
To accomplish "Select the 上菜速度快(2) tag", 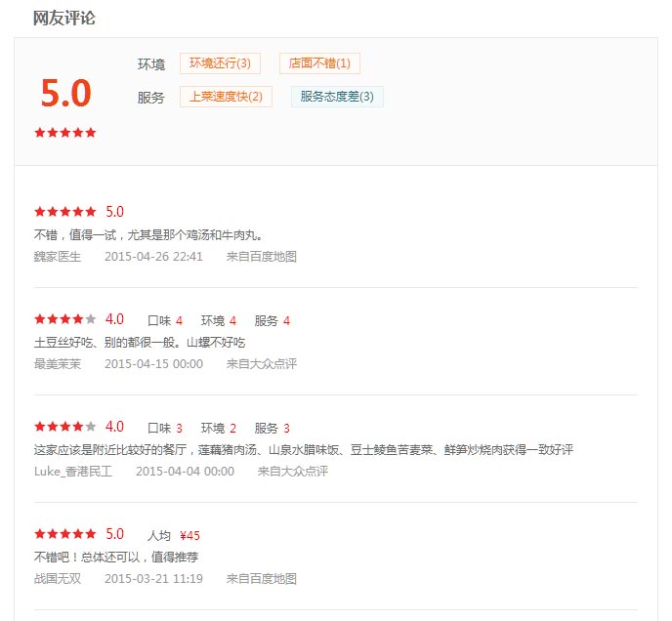I will tap(226, 97).
